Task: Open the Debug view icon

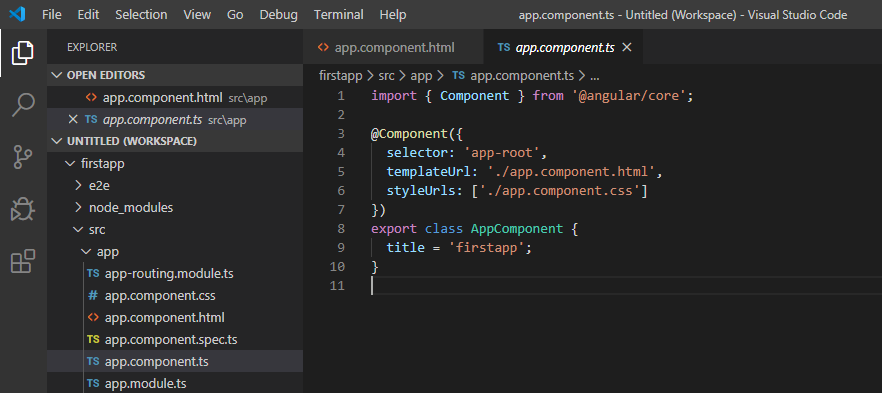Action: tap(22, 209)
